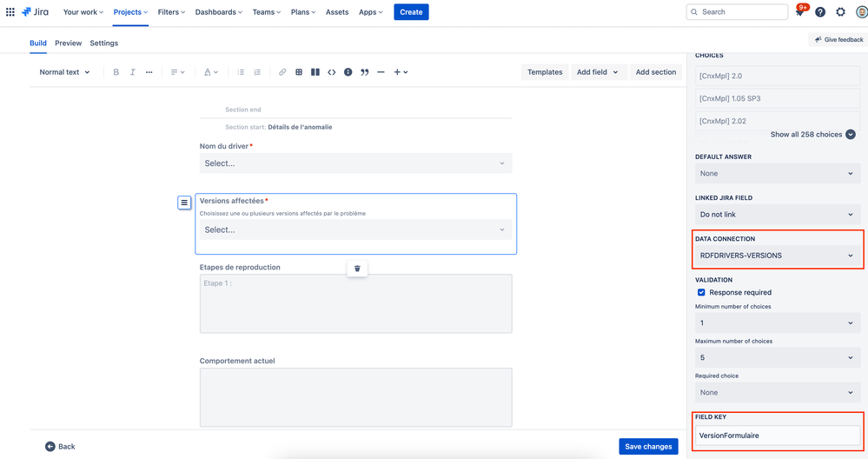
Task: Click the Field Key input box
Action: (778, 436)
